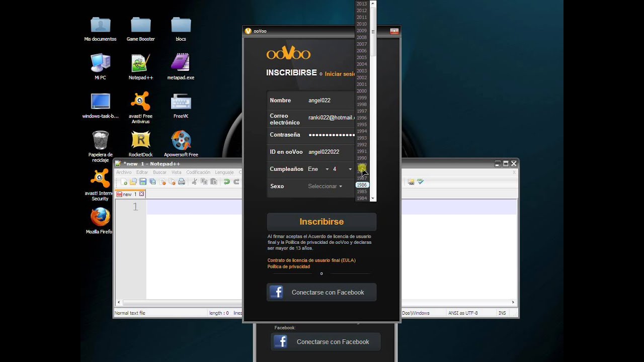Click Conectarse con Facebook in ooVoo signup window
The width and height of the screenshot is (644, 362).
321,292
